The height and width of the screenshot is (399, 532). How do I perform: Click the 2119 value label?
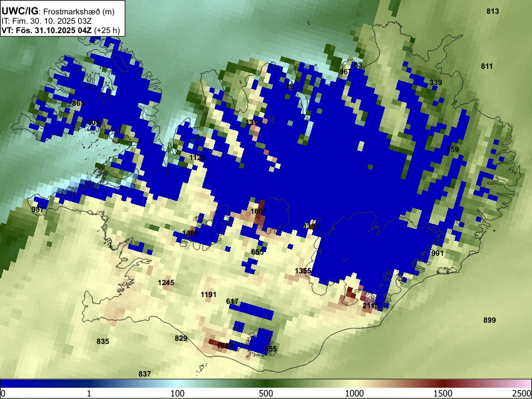click(x=370, y=306)
